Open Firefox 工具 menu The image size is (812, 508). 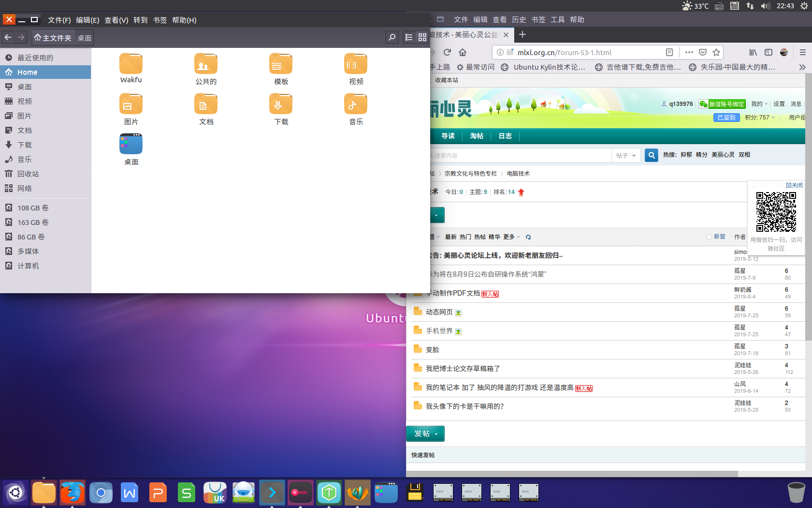(557, 19)
